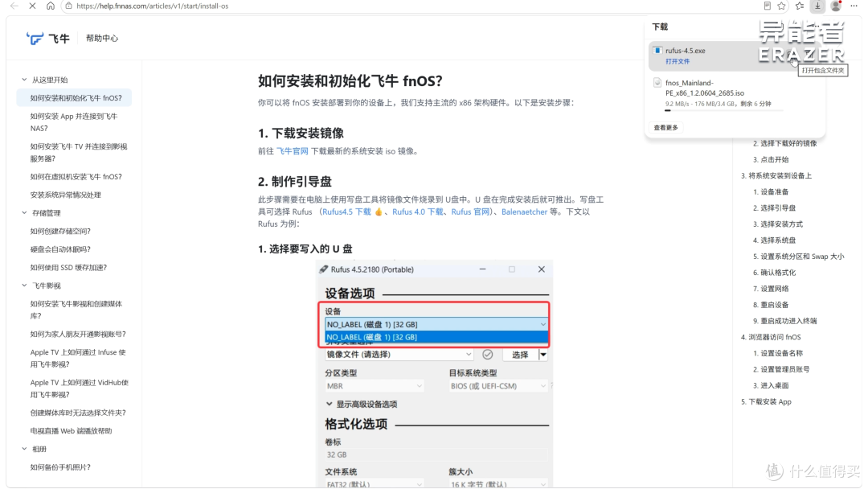Viewport: 868px width, 489px height.
Task: Click 打开文件 under rufus-4.5.exe
Action: (678, 61)
